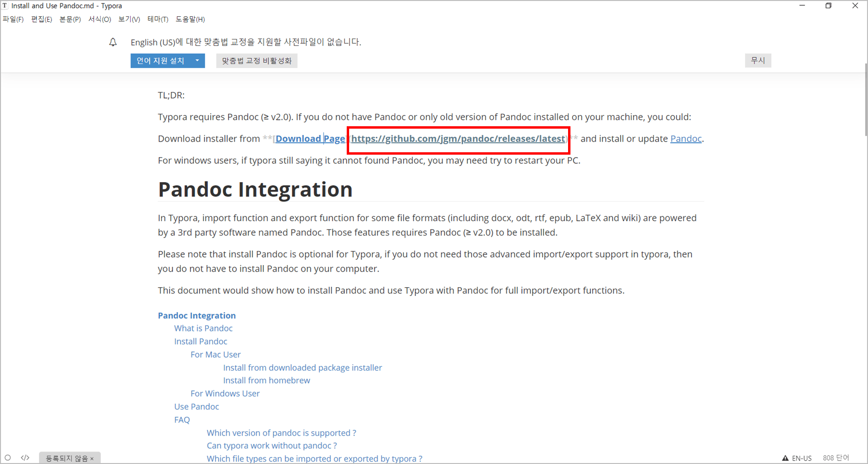The image size is (868, 464).
Task: Open the 보기(V) menu
Action: click(129, 19)
